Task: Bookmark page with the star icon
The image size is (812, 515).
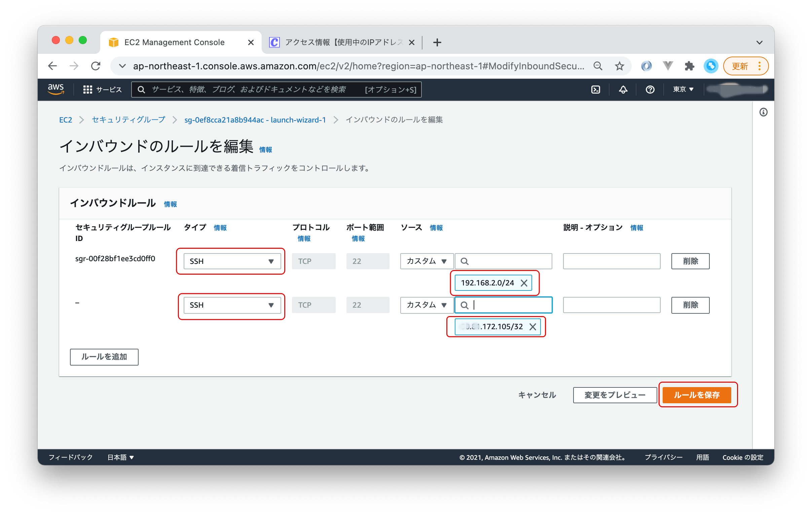Action: pos(619,66)
